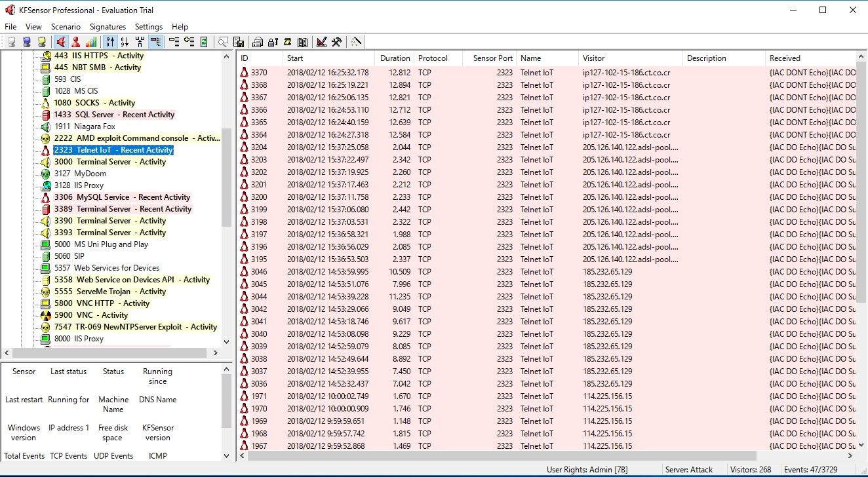The image size is (868, 477).
Task: Toggle the red speaker audio alarm button
Action: pos(61,42)
